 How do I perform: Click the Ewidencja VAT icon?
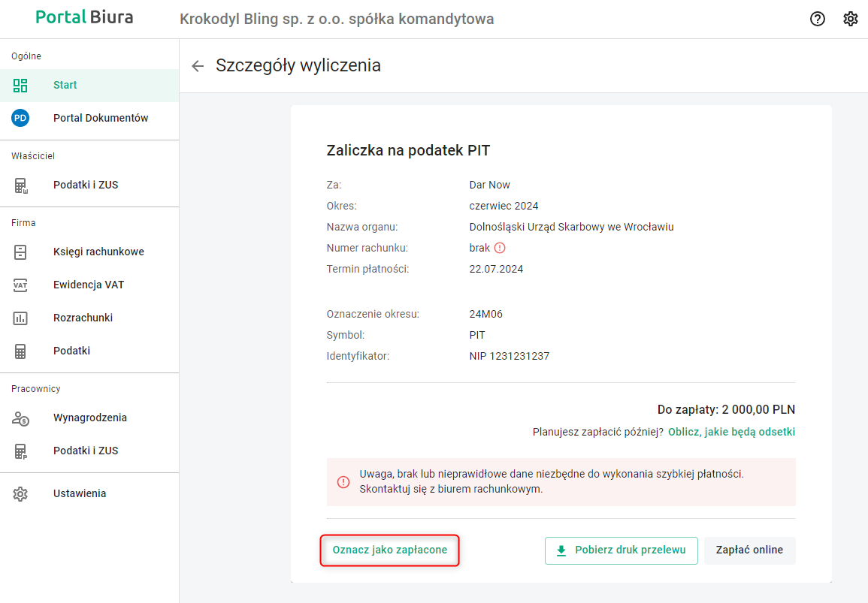[x=20, y=285]
